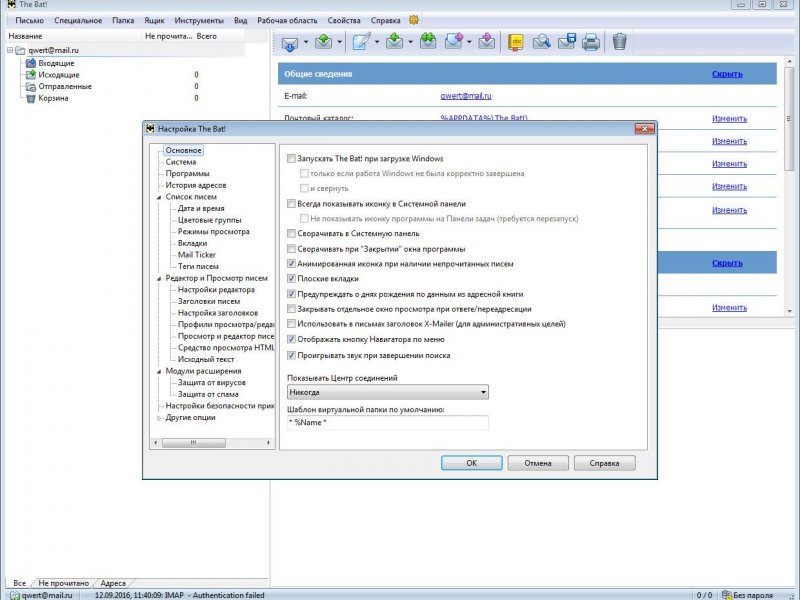Click the Get New Mail envelope icon

290,43
